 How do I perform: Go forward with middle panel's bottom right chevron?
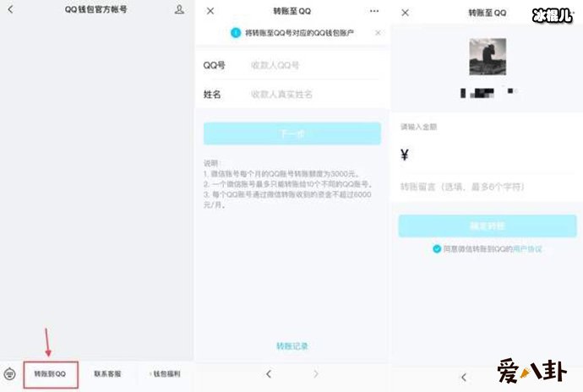[316, 373]
